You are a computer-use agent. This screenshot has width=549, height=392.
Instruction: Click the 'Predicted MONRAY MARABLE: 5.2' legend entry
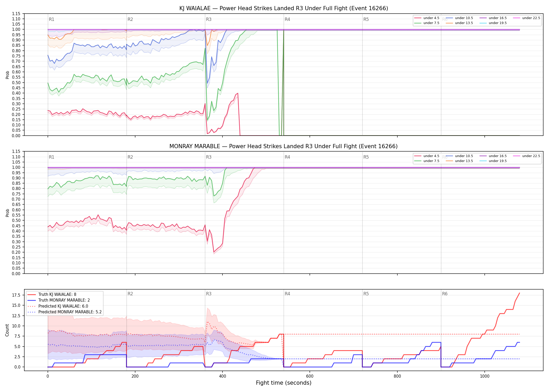coord(65,312)
